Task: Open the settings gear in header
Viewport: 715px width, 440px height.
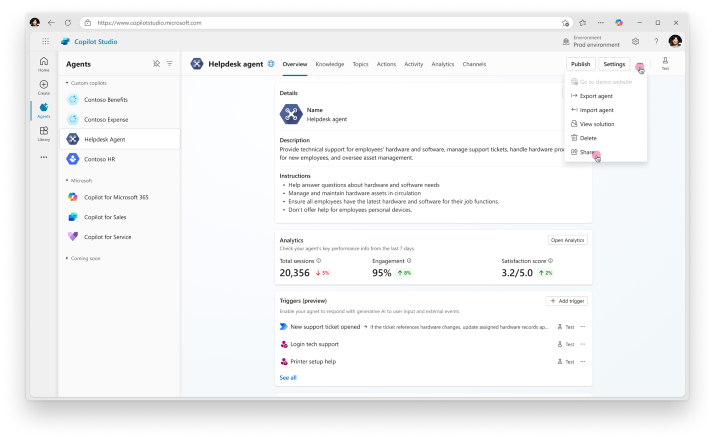Action: pyautogui.click(x=636, y=41)
